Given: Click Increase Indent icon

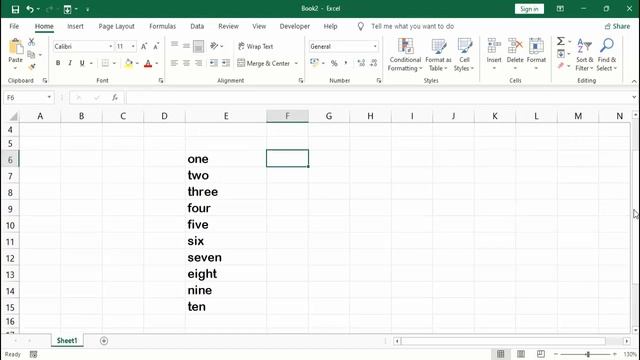Looking at the screenshot, I should [226, 63].
